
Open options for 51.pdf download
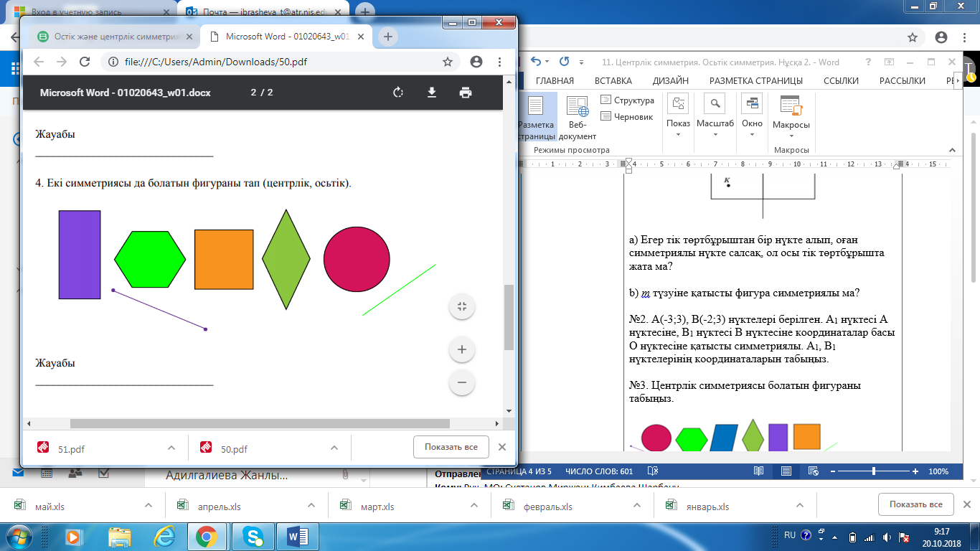(171, 448)
